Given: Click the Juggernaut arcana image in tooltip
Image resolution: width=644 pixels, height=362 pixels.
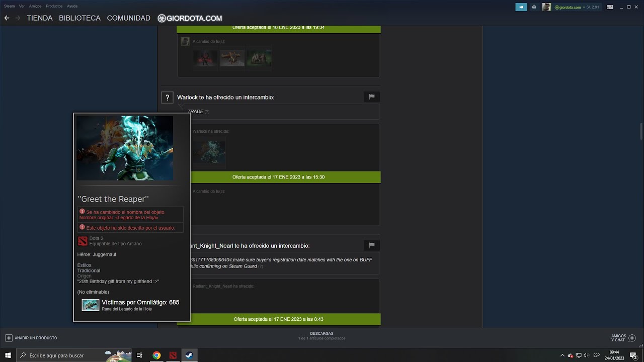Looking at the screenshot, I should [125, 148].
